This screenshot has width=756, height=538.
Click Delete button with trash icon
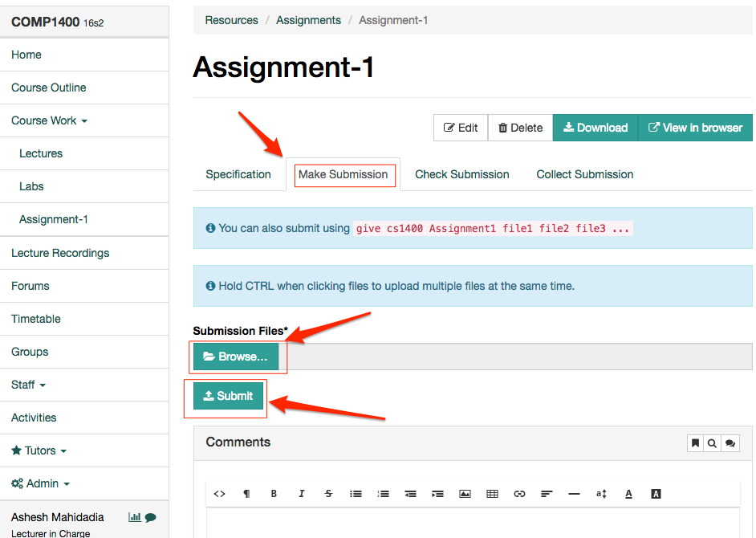pyautogui.click(x=520, y=128)
